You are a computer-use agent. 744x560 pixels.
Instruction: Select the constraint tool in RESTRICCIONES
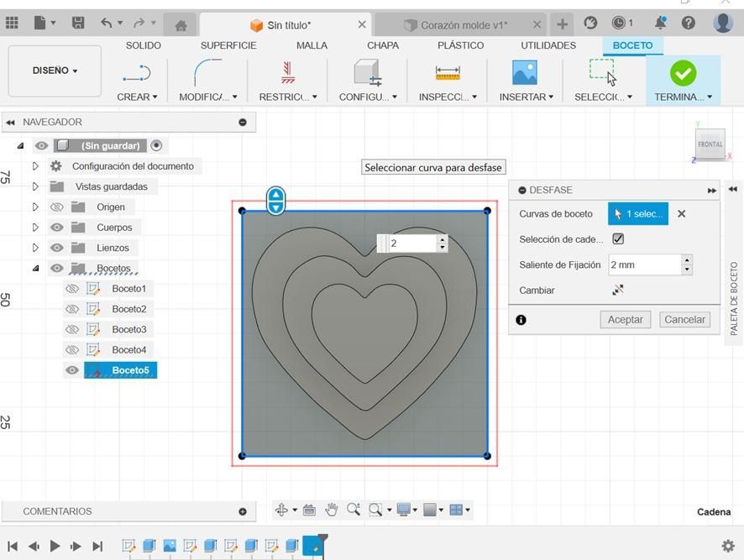[287, 72]
